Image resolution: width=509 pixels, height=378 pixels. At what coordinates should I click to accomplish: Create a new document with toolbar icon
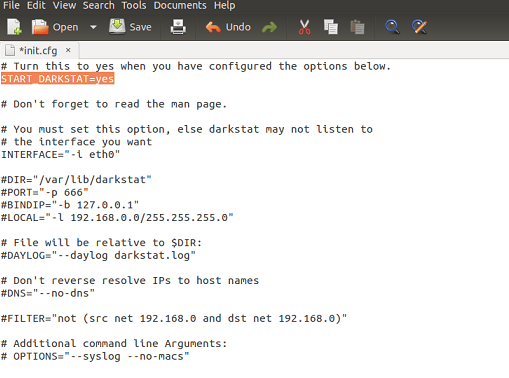pos(14,27)
